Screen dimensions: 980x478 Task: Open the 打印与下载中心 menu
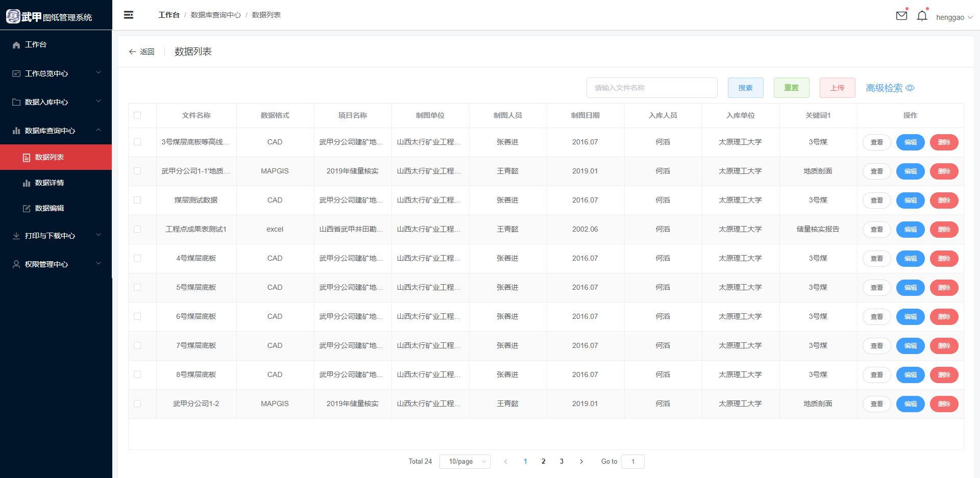tap(56, 236)
